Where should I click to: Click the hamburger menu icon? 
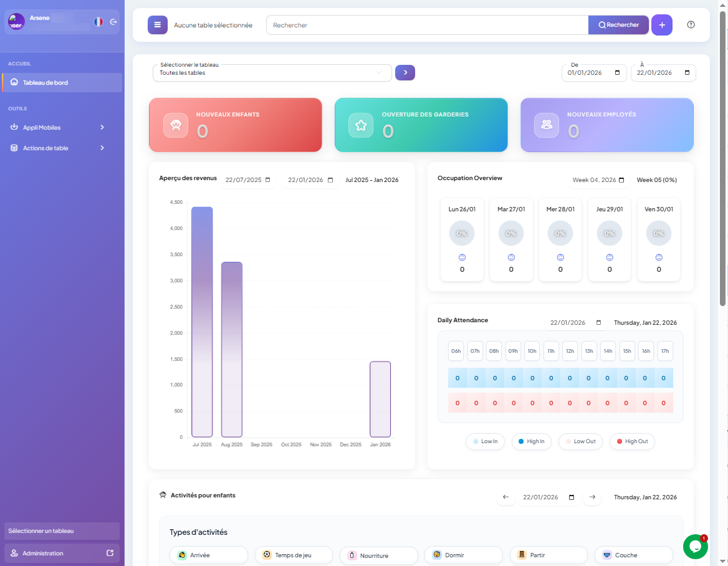[x=158, y=25]
